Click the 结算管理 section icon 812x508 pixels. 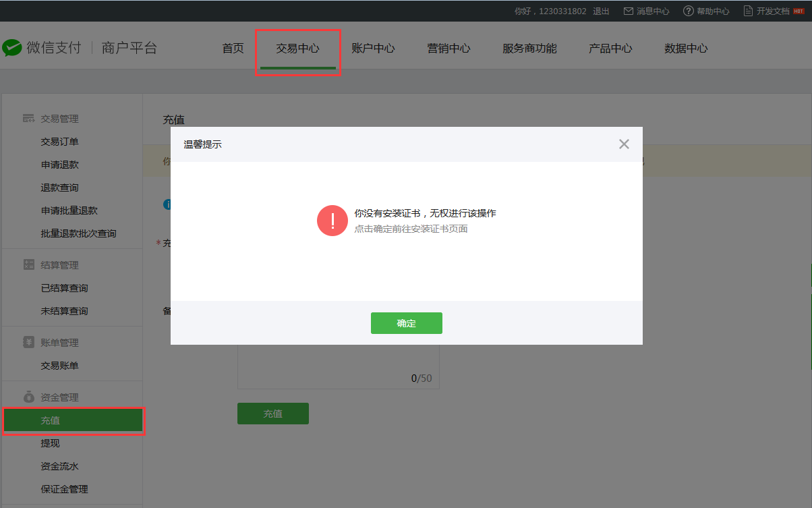coord(28,265)
